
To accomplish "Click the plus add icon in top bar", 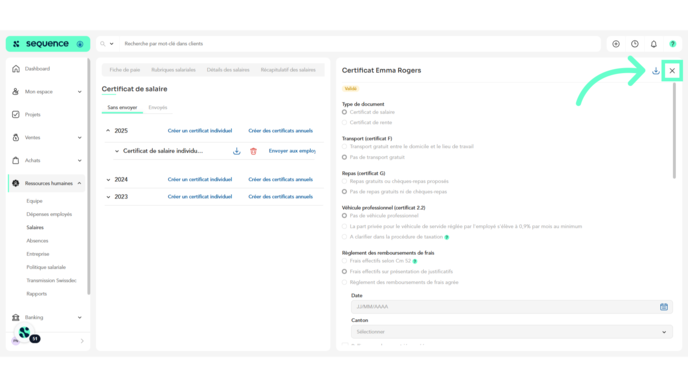I will tap(616, 44).
